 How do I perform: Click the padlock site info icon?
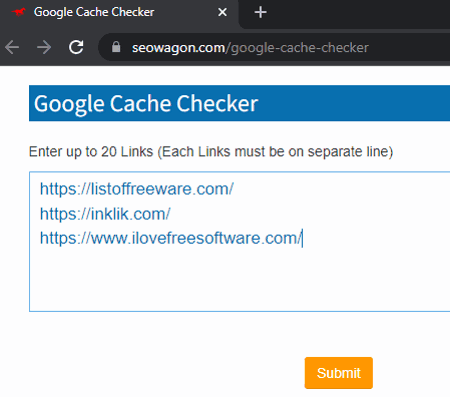pyautogui.click(x=116, y=47)
